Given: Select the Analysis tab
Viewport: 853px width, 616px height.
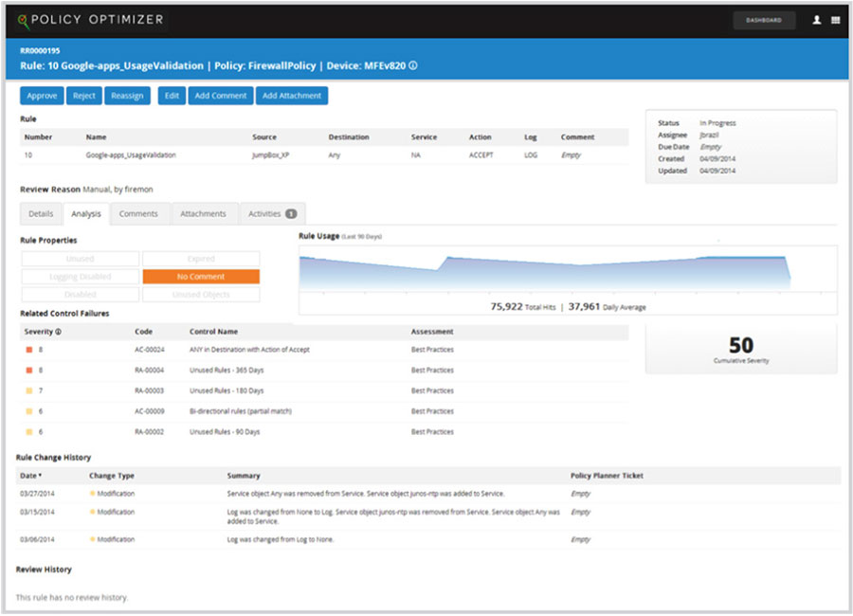Looking at the screenshot, I should pos(86,214).
